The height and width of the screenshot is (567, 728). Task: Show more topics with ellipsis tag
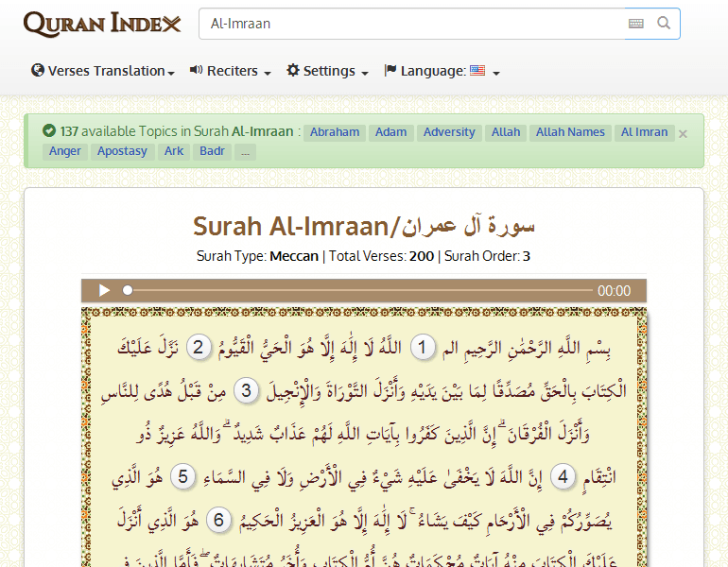[245, 151]
